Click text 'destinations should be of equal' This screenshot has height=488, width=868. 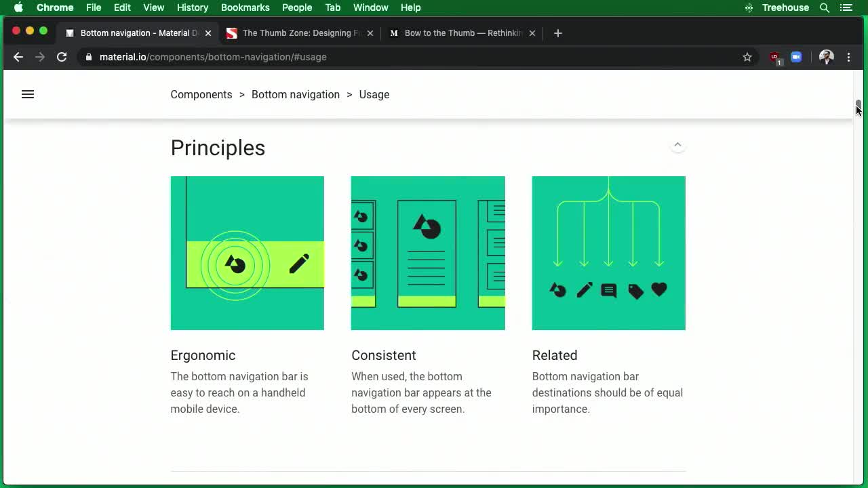pyautogui.click(x=608, y=392)
